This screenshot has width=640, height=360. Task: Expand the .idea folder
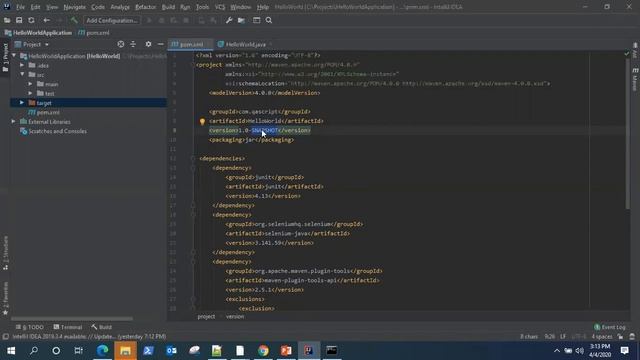click(x=22, y=65)
